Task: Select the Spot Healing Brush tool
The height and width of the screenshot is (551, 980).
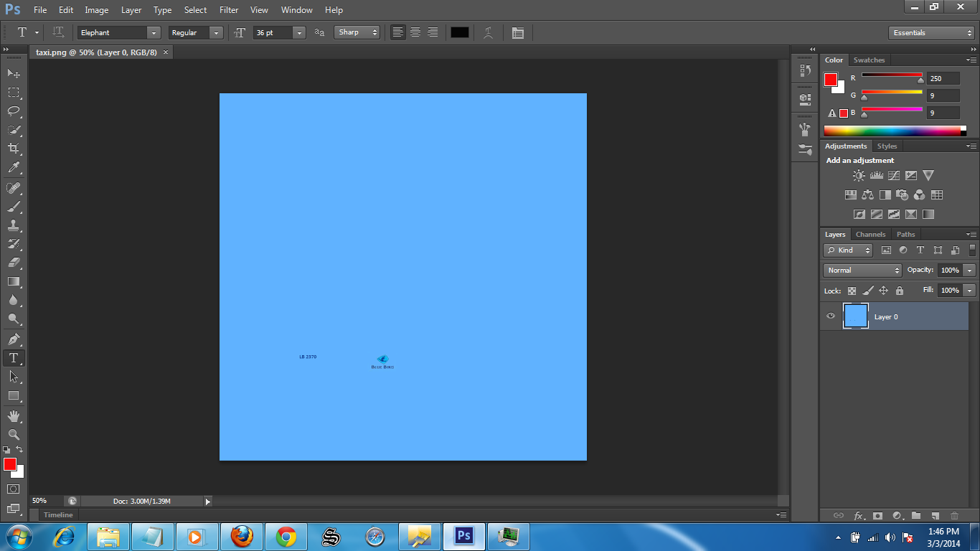Action: click(x=14, y=188)
